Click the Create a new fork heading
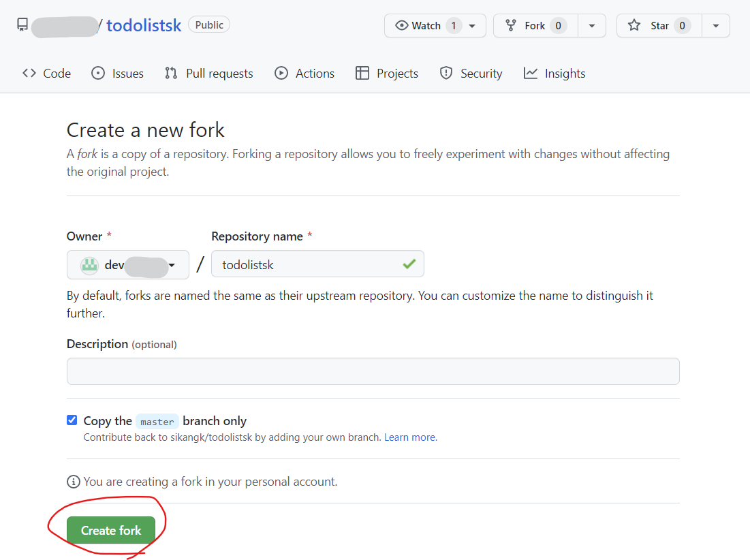 (x=145, y=130)
